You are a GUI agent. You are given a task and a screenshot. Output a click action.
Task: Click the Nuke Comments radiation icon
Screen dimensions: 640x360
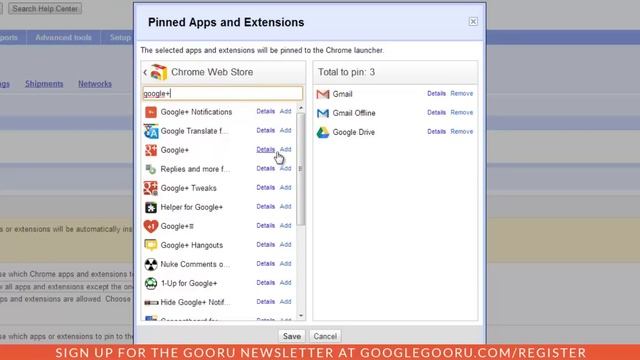tap(151, 264)
